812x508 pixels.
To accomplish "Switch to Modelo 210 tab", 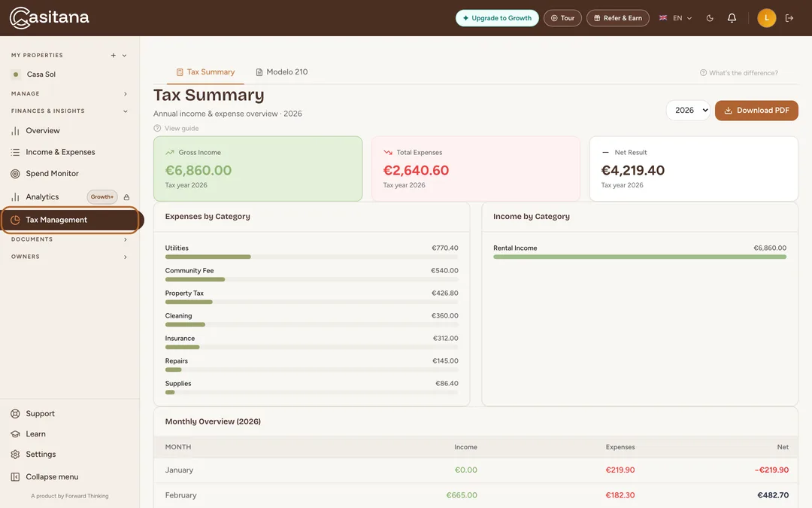I will point(282,72).
